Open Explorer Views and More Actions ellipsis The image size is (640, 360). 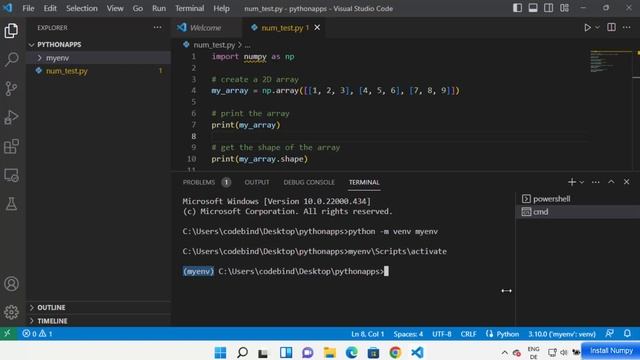tap(157, 27)
